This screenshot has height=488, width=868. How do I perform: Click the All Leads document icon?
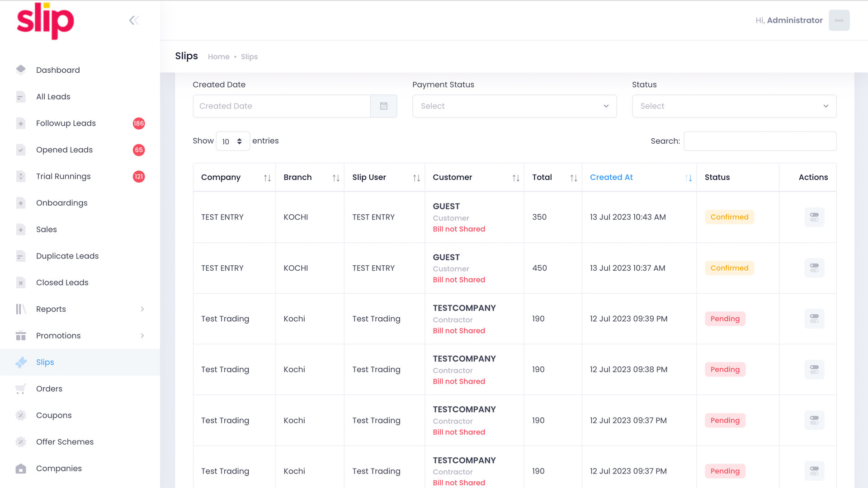(x=21, y=97)
